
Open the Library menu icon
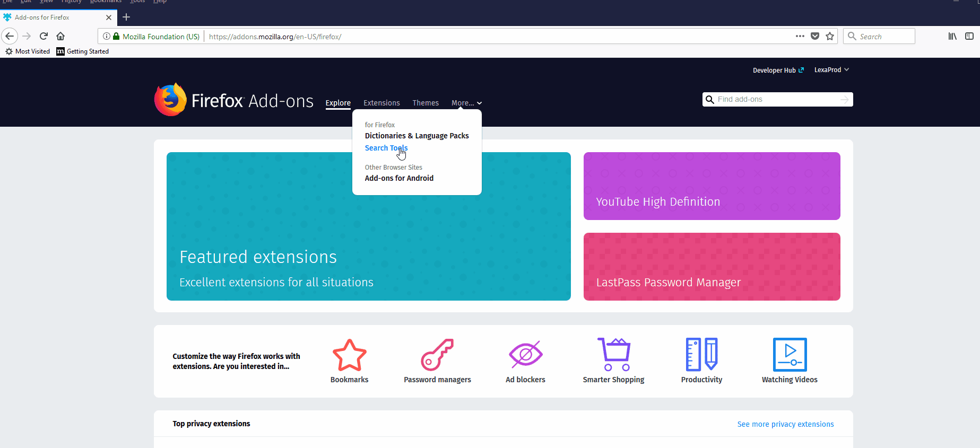tap(952, 36)
